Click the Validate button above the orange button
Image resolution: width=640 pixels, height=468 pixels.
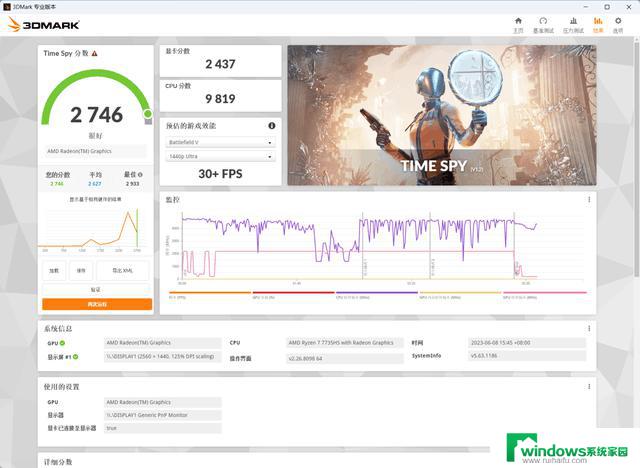click(96, 289)
